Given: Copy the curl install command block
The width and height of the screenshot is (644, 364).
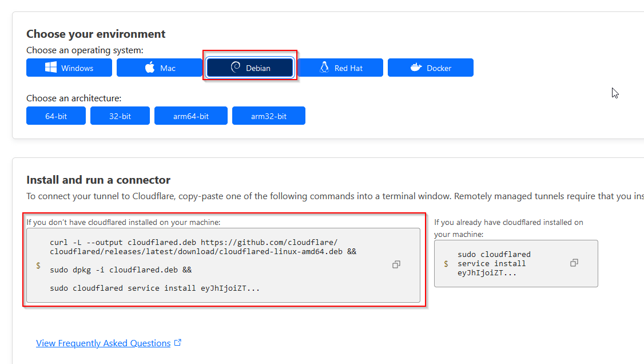Looking at the screenshot, I should [x=396, y=264].
